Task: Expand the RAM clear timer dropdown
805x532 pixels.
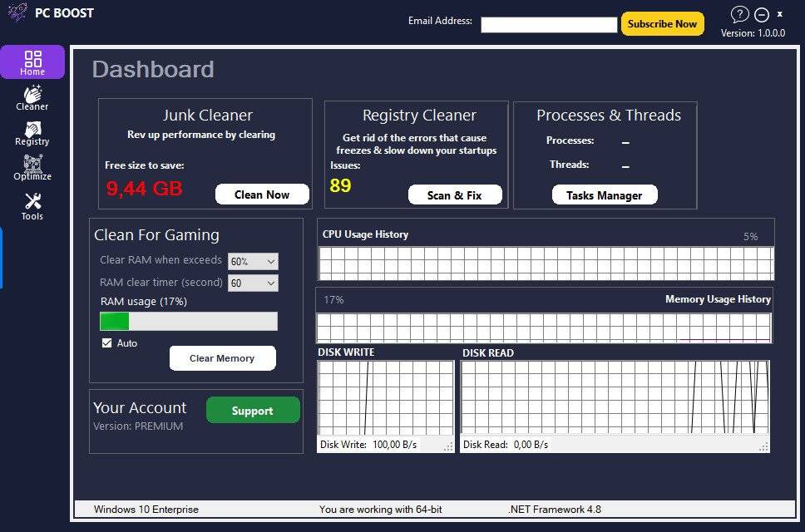Action: 253,283
